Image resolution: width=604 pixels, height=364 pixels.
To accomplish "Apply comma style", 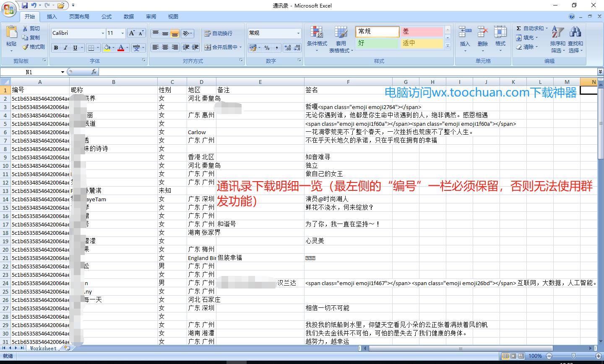I will click(x=277, y=48).
